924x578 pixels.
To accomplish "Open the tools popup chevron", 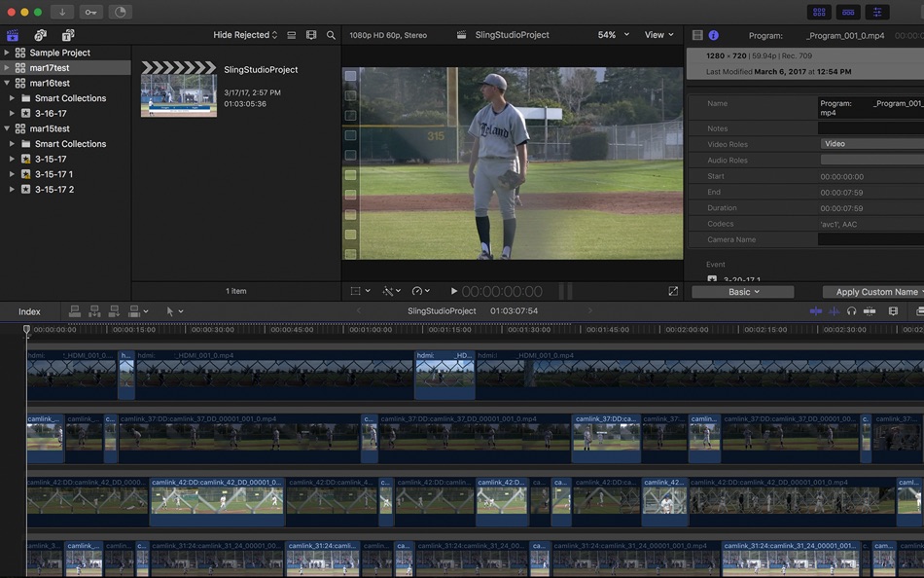I will (x=181, y=311).
